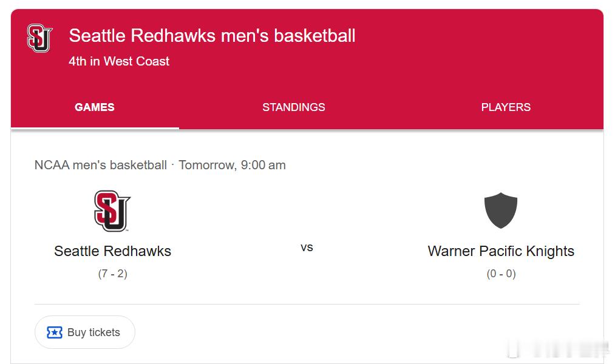This screenshot has height=364, width=615.
Task: Click the NCAA men's basketball league label
Action: pyautogui.click(x=101, y=165)
